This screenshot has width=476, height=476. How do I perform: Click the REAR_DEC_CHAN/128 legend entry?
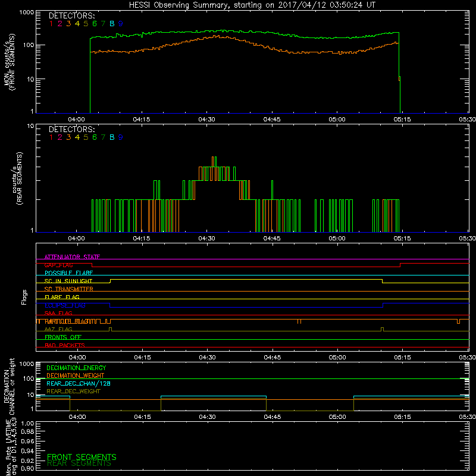click(x=79, y=383)
